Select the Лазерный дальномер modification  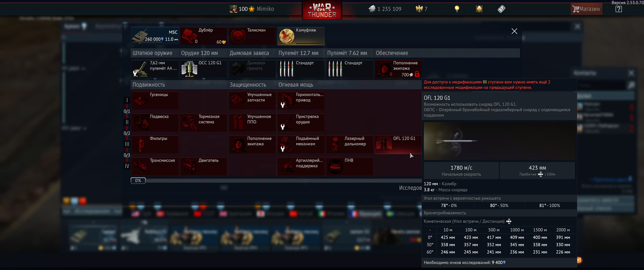349,144
